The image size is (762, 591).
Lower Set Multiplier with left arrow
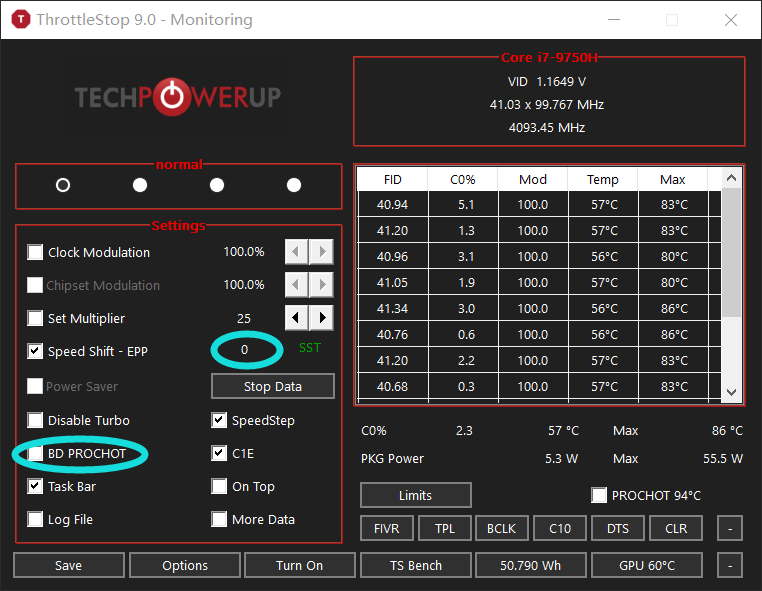click(296, 318)
